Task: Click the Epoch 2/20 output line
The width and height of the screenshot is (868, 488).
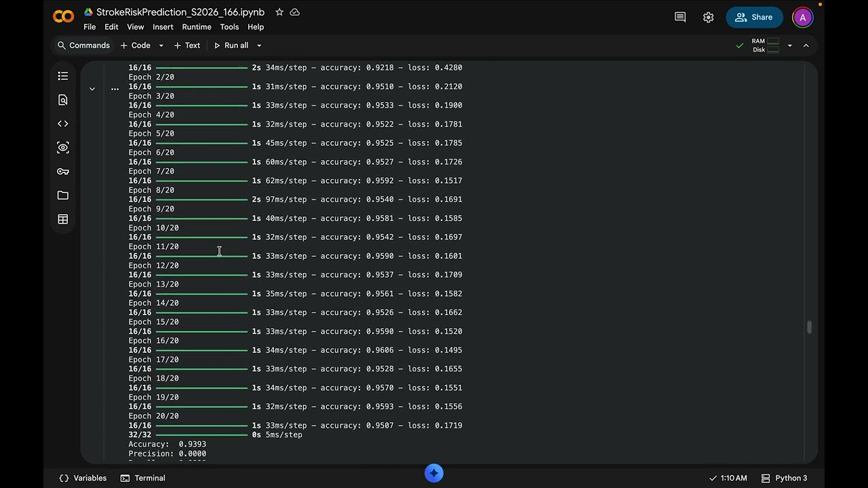Action: coord(151,77)
